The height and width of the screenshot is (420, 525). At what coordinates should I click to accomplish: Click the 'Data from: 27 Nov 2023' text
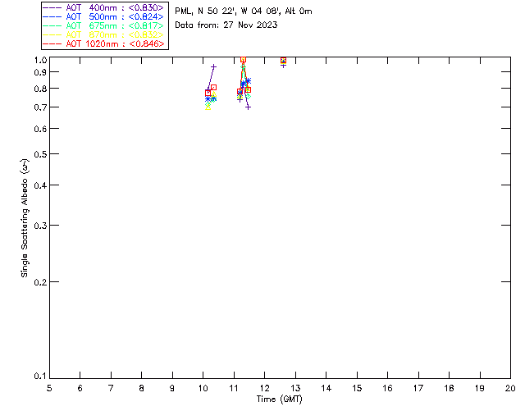(226, 25)
